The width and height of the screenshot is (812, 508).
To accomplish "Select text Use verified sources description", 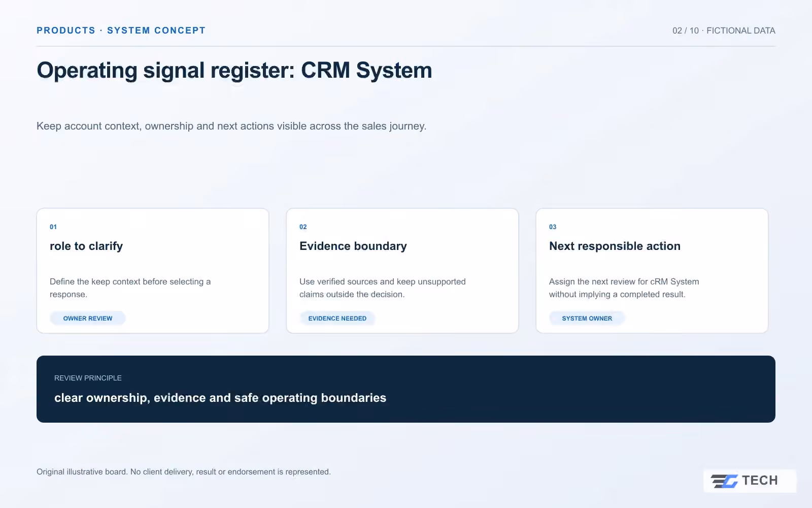I will [x=383, y=288].
